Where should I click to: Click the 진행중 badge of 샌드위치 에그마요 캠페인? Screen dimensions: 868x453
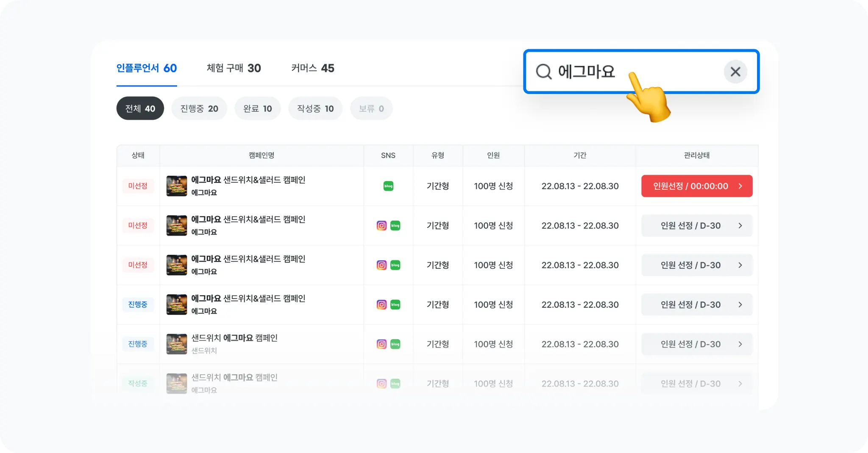(x=138, y=344)
